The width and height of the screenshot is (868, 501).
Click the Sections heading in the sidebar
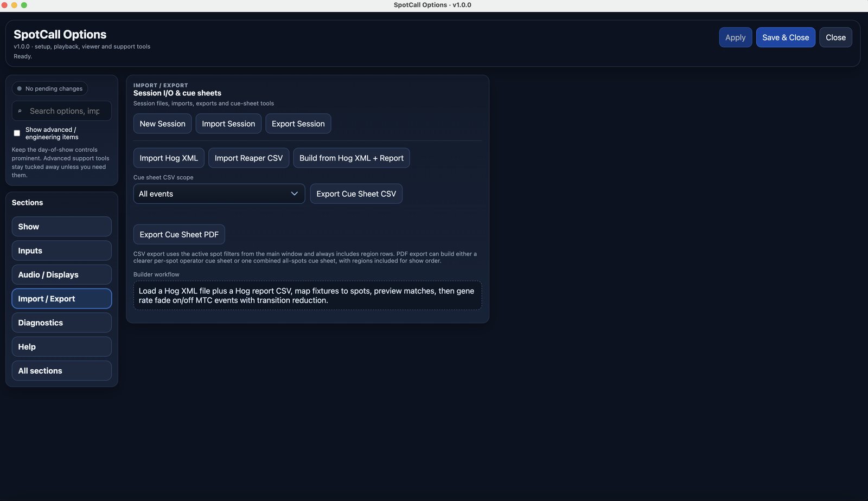pyautogui.click(x=27, y=203)
